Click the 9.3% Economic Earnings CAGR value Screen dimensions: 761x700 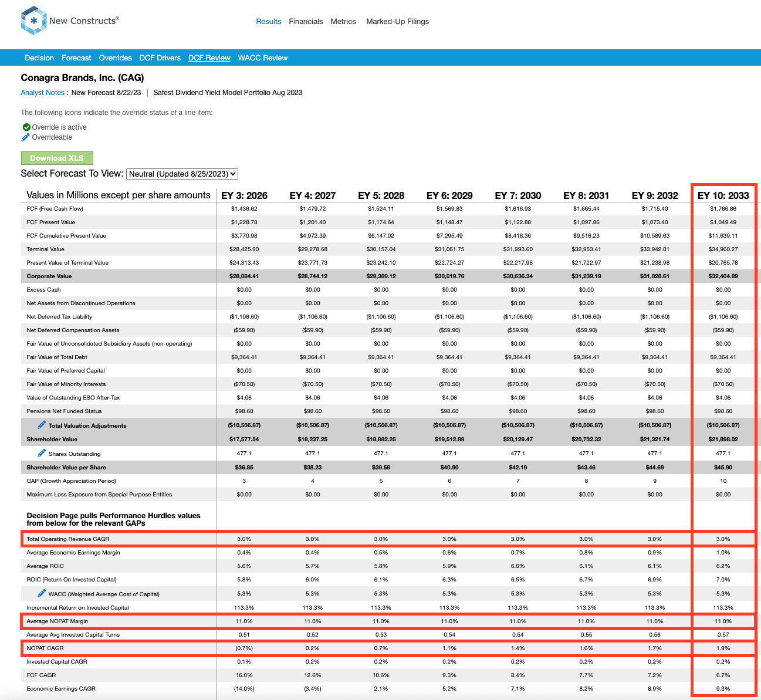tap(723, 688)
